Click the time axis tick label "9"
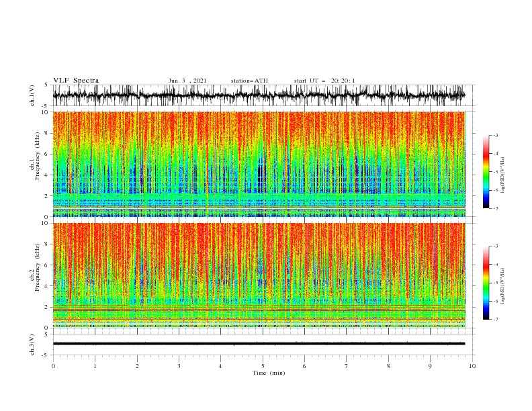The image size is (532, 411). click(430, 366)
